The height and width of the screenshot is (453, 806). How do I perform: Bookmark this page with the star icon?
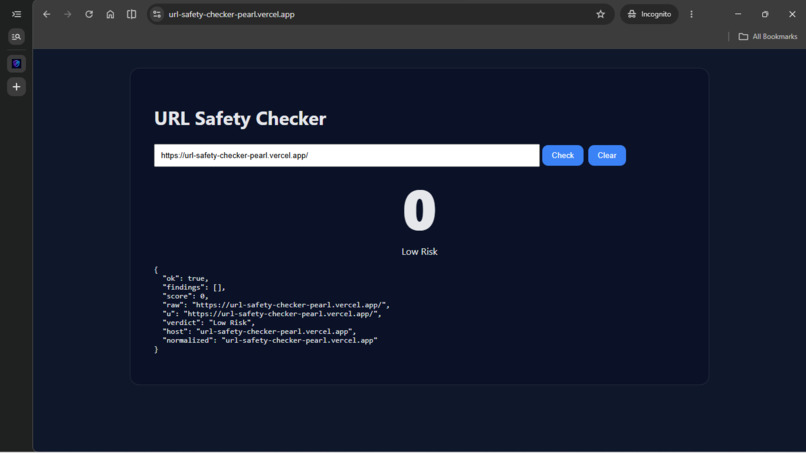tap(600, 14)
